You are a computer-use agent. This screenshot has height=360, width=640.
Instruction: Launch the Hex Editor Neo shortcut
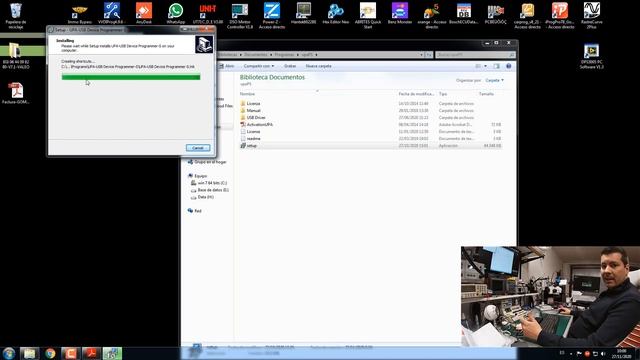pos(336,13)
